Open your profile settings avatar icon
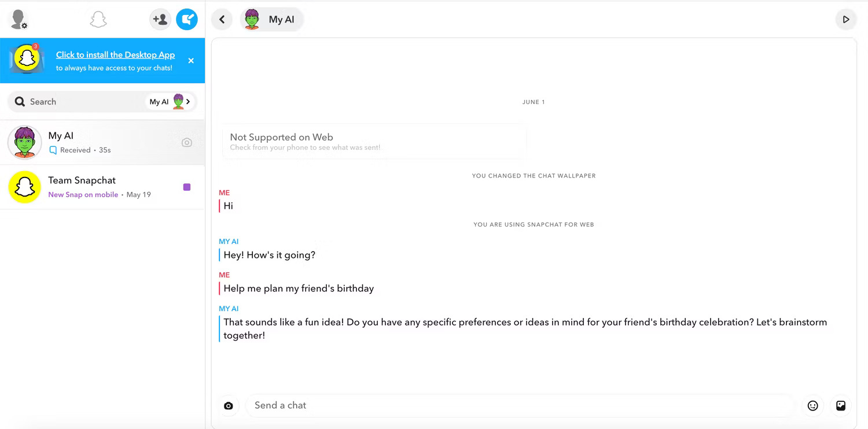The image size is (868, 429). [x=17, y=19]
